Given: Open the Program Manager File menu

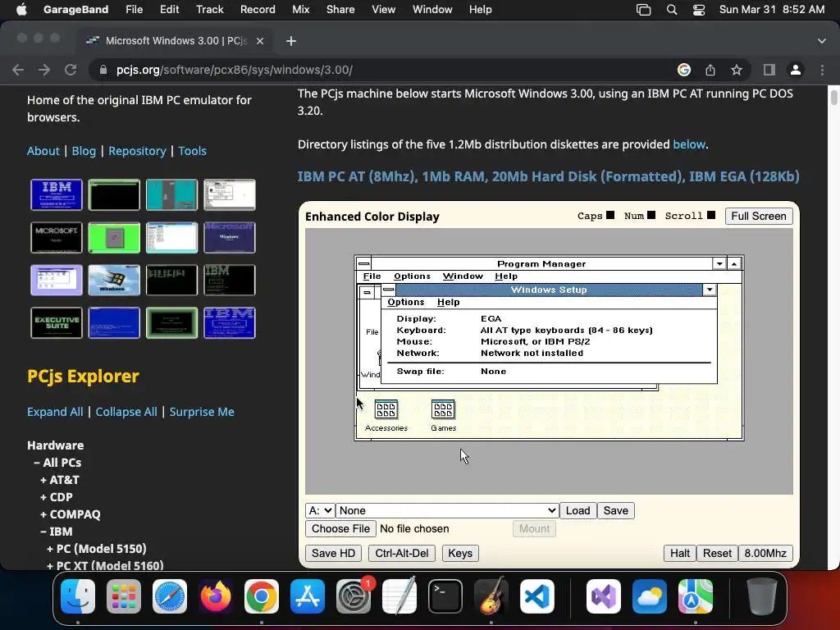Looking at the screenshot, I should coord(372,276).
